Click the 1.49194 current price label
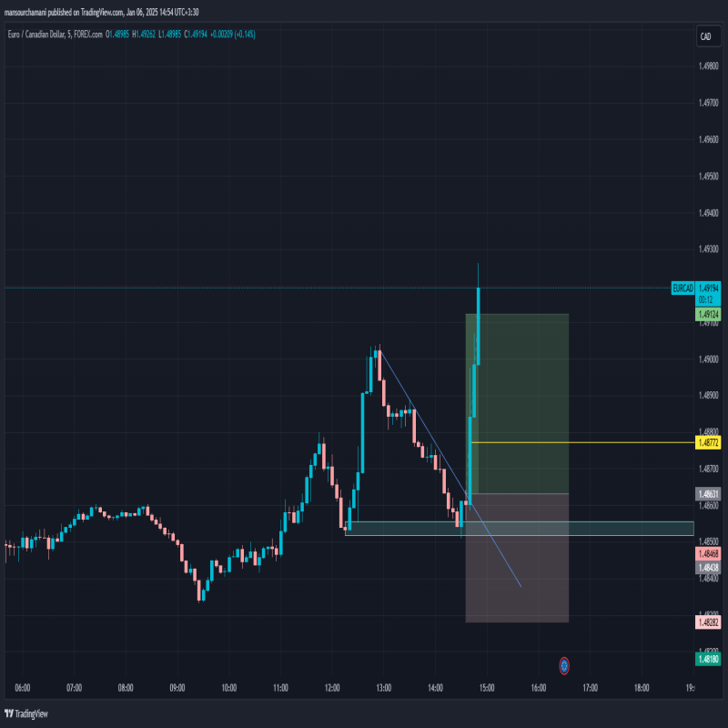Screen dimensions: 728x728 709,288
